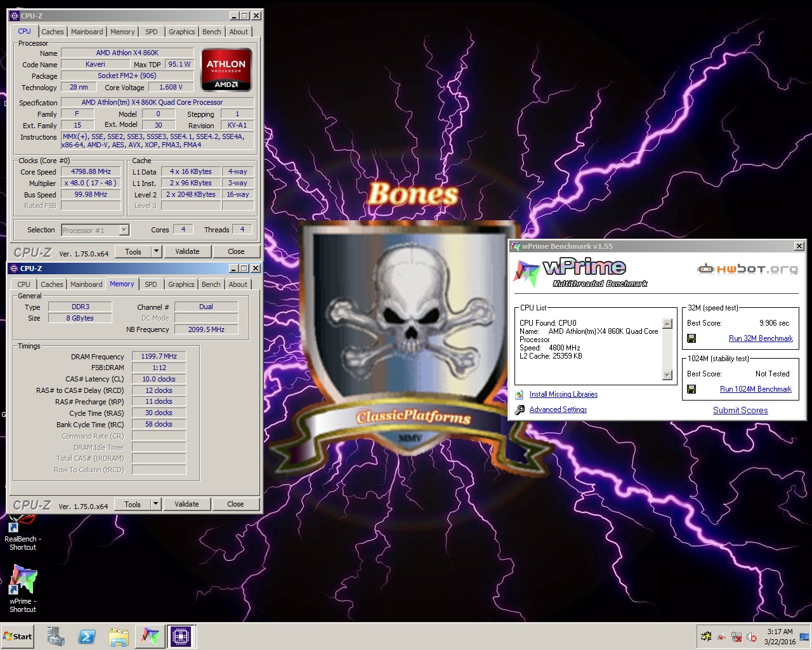
Task: Open the SPD tab in the lower CPU-Z window
Action: tap(150, 284)
